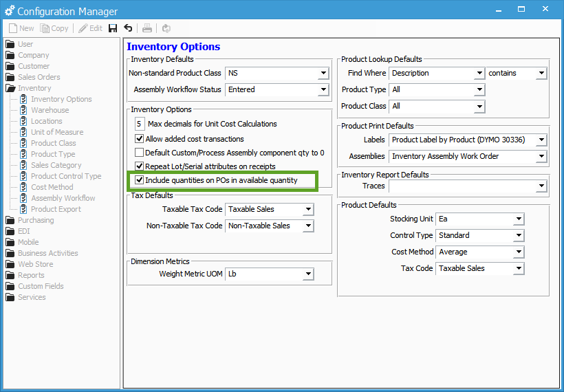Click the Edit toolbar button
Image resolution: width=564 pixels, height=392 pixels.
[91, 28]
